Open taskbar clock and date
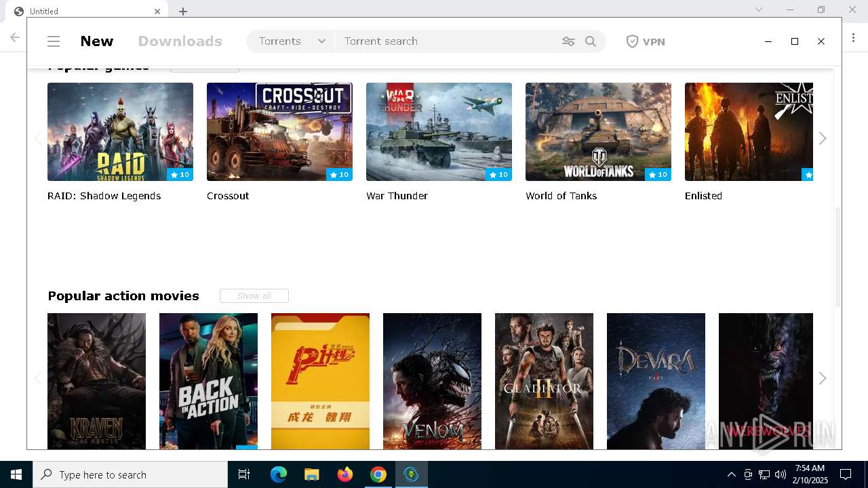868x488 pixels. coord(810,474)
